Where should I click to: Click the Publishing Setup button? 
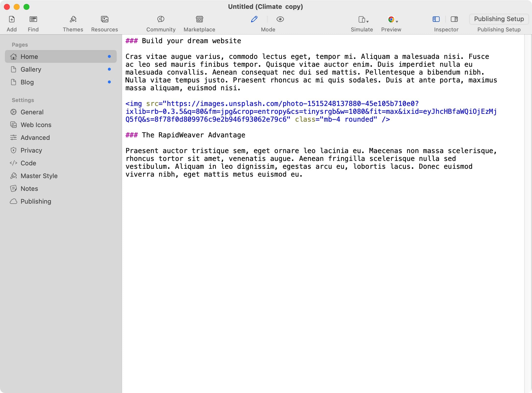[499, 19]
